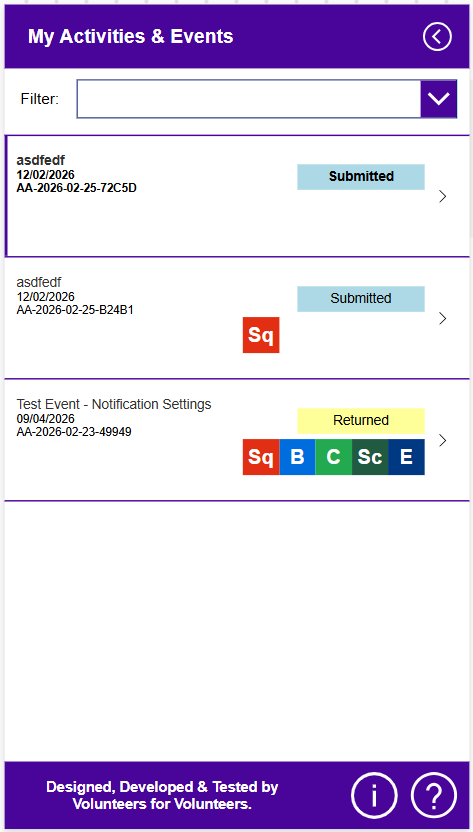This screenshot has width=473, height=832.
Task: Click the navy E badge on Test Event row
Action: 407,457
